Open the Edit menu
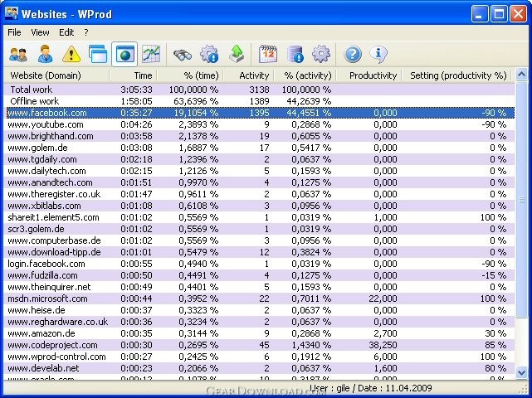 tap(66, 32)
